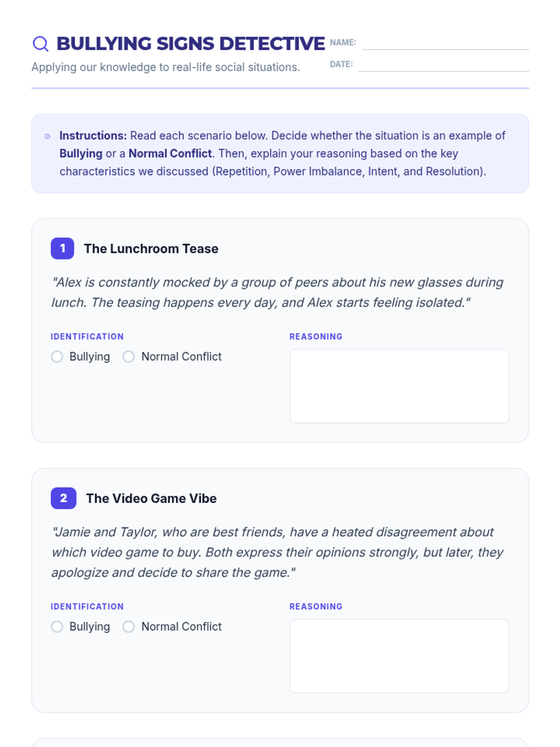The width and height of the screenshot is (560, 747).
Task: Select Normal Conflict for The Lunchroom Tease
Action: (x=129, y=357)
